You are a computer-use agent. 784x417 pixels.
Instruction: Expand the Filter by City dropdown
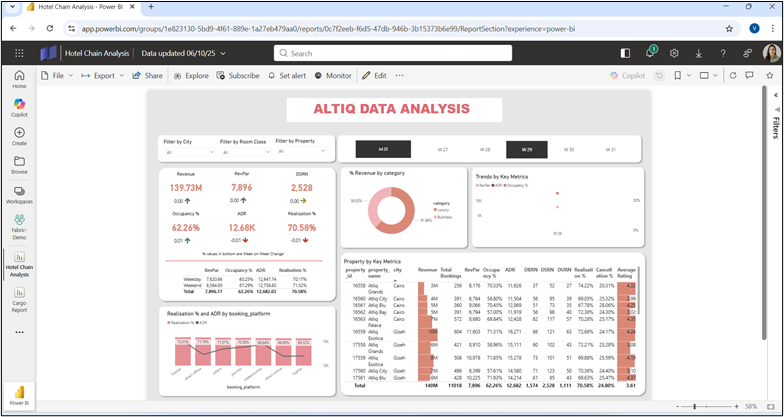(x=189, y=153)
